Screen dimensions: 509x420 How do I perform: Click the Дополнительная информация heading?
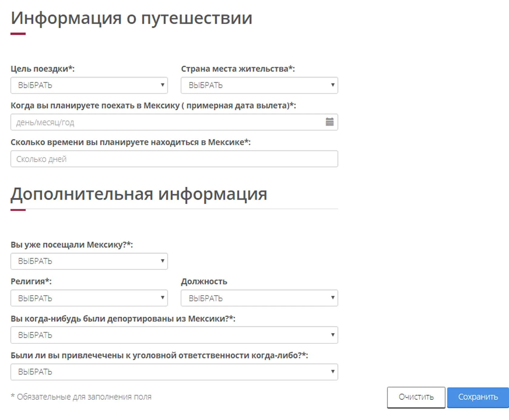click(x=139, y=194)
